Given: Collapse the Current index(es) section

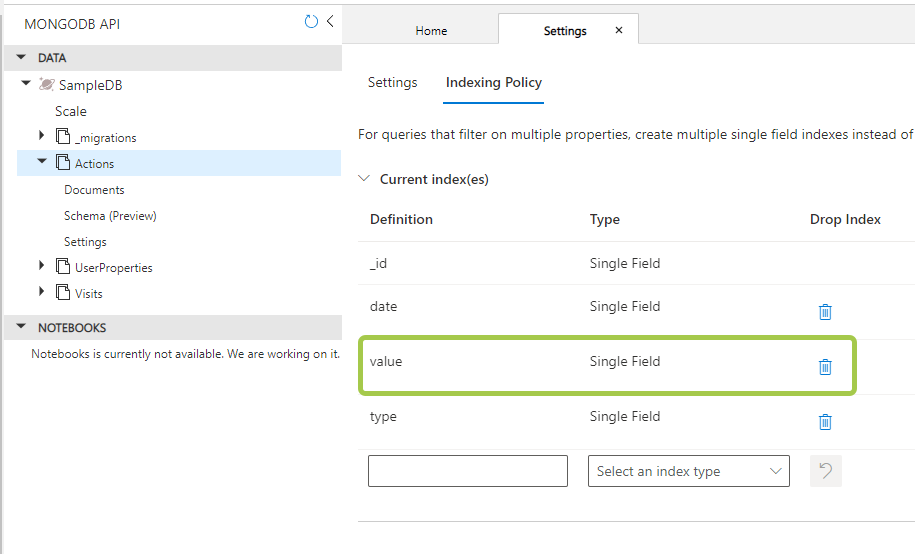Looking at the screenshot, I should 364,178.
